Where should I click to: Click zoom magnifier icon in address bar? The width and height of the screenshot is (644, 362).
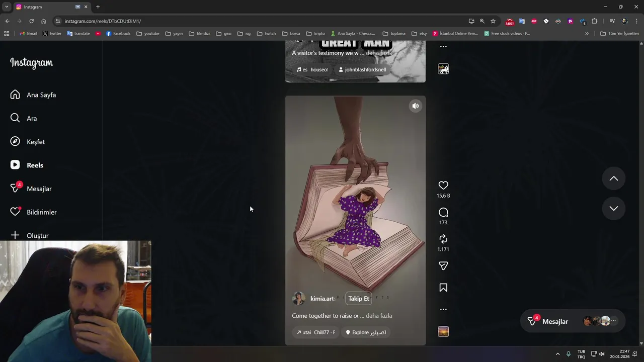point(482,21)
